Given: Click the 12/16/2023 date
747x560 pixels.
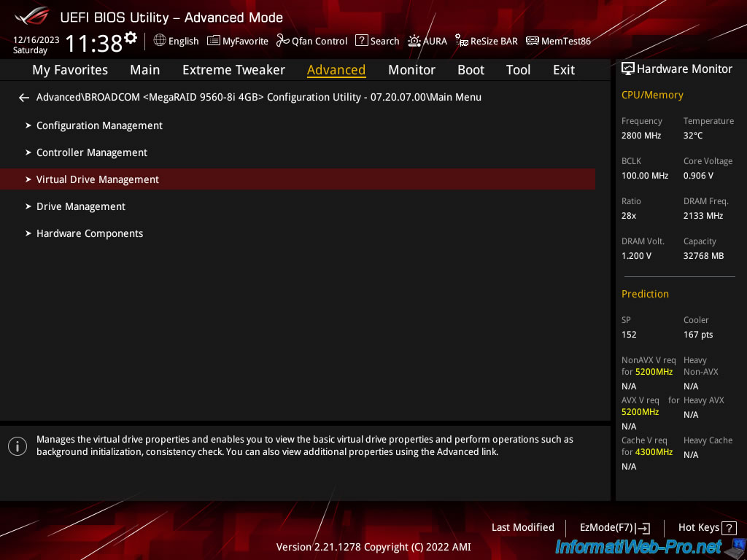Looking at the screenshot, I should 36,40.
